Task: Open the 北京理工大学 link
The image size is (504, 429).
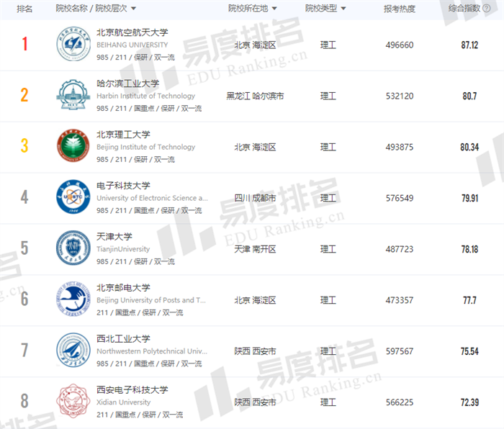Action: pyautogui.click(x=123, y=135)
